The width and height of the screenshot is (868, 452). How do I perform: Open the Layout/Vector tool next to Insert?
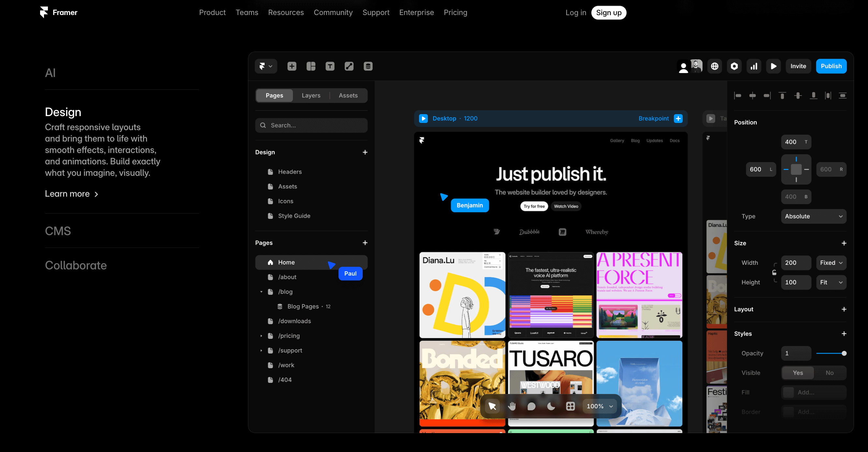pos(311,66)
